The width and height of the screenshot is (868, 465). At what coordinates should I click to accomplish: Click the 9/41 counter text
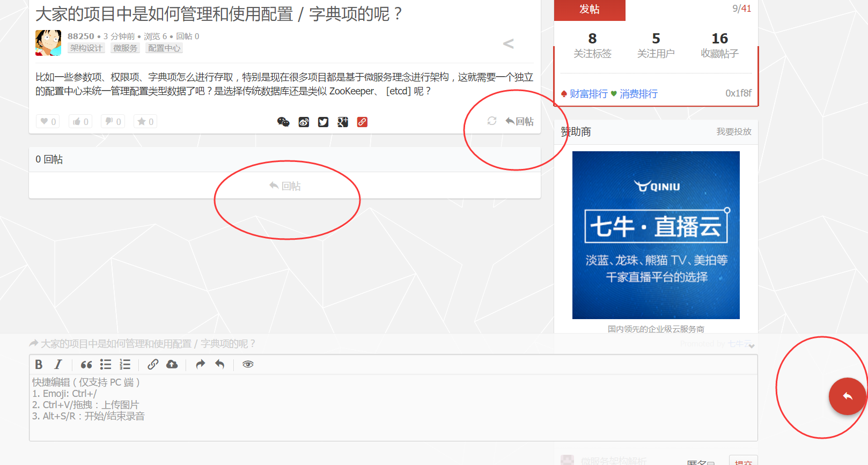coord(742,9)
